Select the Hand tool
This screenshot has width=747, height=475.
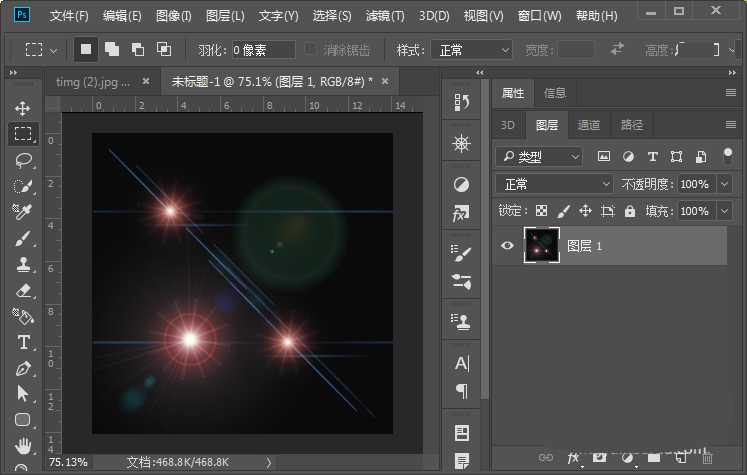22,445
